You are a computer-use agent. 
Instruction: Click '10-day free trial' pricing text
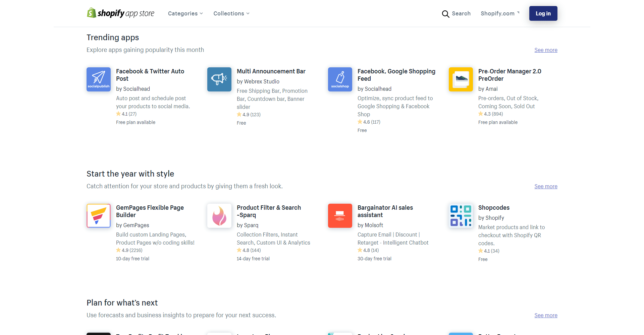(132, 259)
